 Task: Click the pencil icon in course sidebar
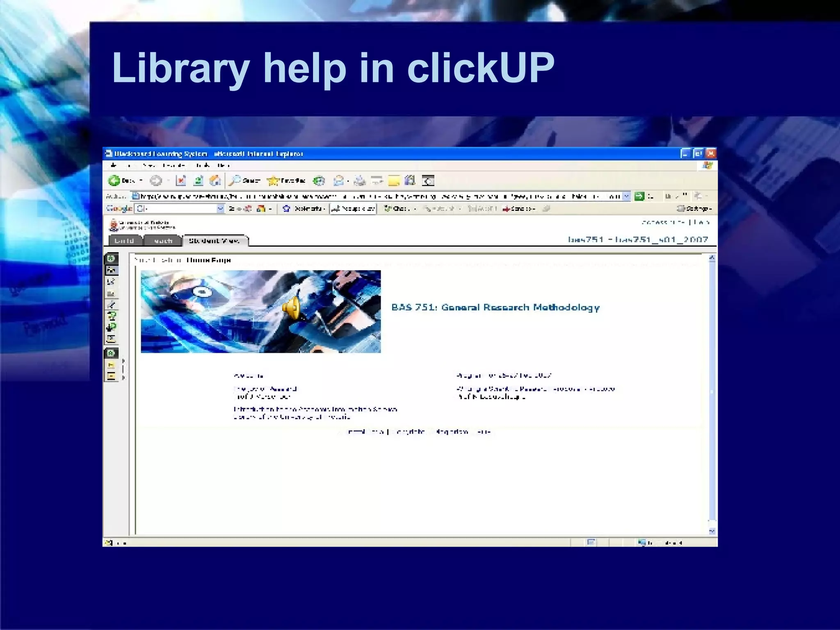[x=111, y=304]
